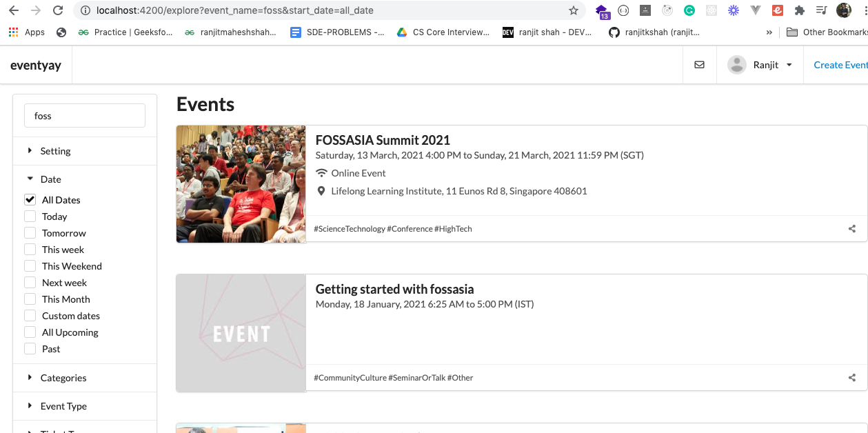The image size is (868, 433).
Task: Open Practice | Geeksfo... bookmark
Action: pos(125,32)
